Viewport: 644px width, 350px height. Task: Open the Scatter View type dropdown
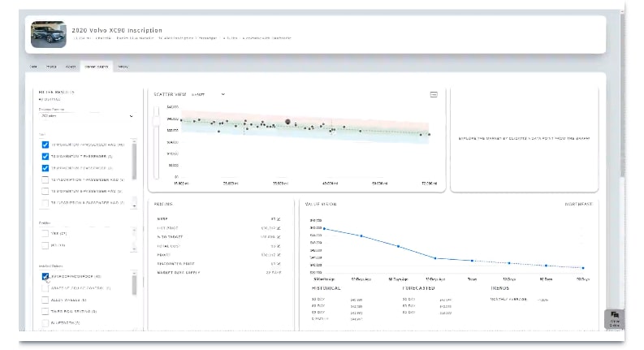[208, 94]
